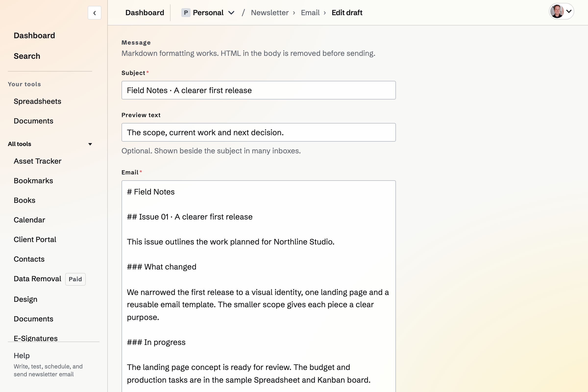Go to Newsletter breadcrumb
The width and height of the screenshot is (588, 392).
click(270, 13)
